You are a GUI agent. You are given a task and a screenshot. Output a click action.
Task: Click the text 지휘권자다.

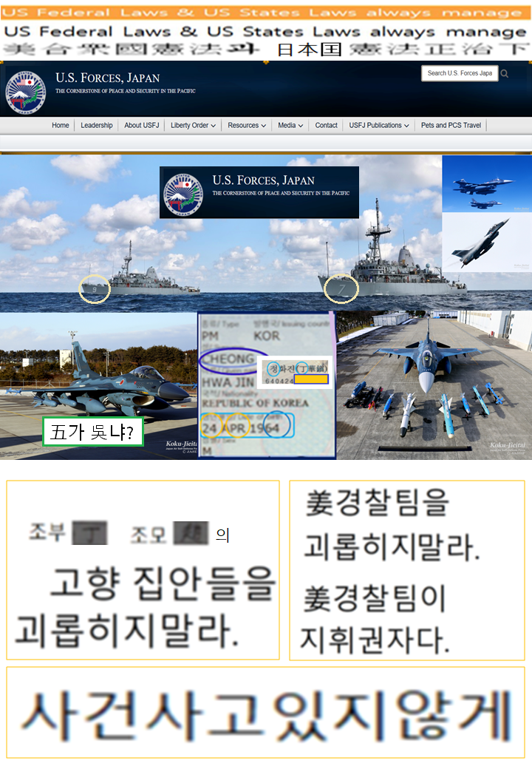click(375, 640)
